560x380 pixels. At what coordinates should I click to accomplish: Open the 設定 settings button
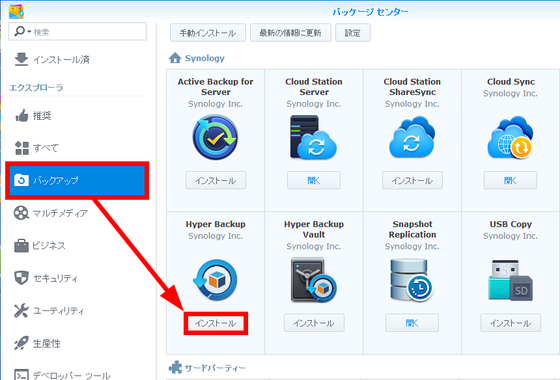(x=352, y=33)
